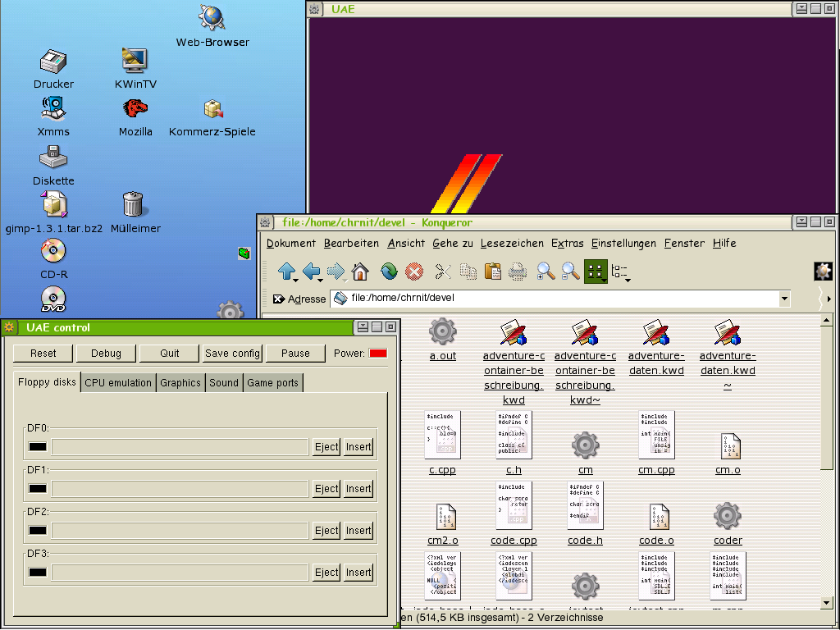Screen dimensions: 840x630
Task: Click Konqueror scrollbar down arrow
Action: point(826,603)
